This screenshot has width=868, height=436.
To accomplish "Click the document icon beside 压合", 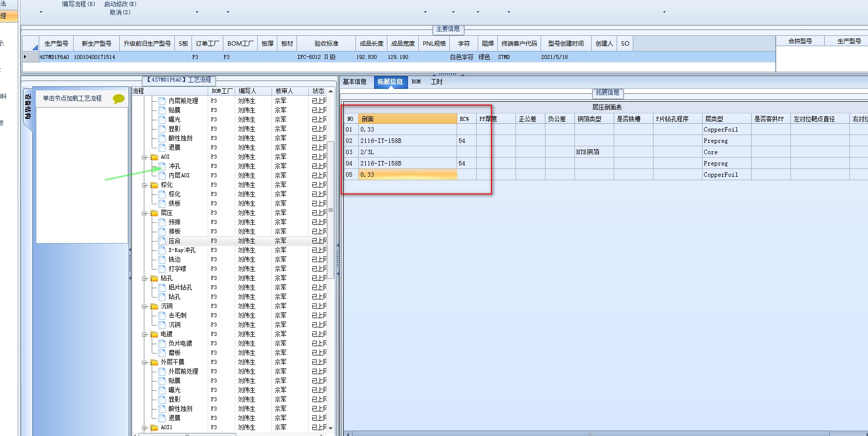I will coord(162,241).
